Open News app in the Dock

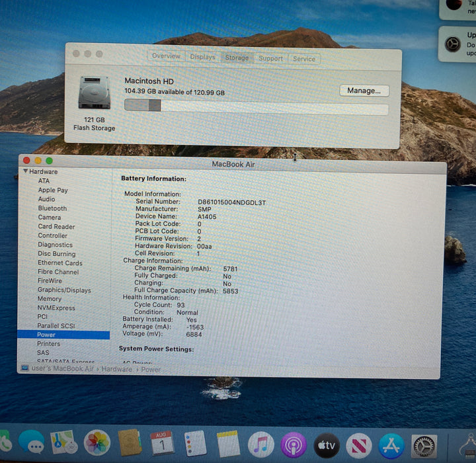pyautogui.click(x=359, y=446)
